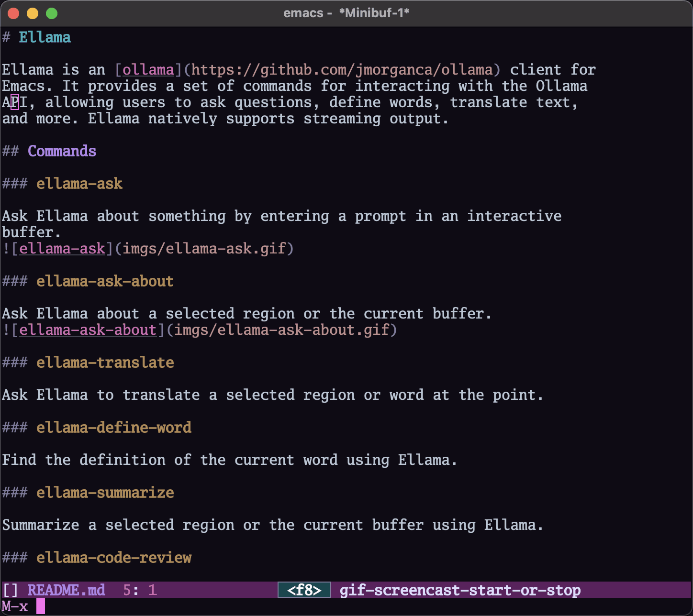Click 'Ask Ellama to translate' line

(x=273, y=395)
